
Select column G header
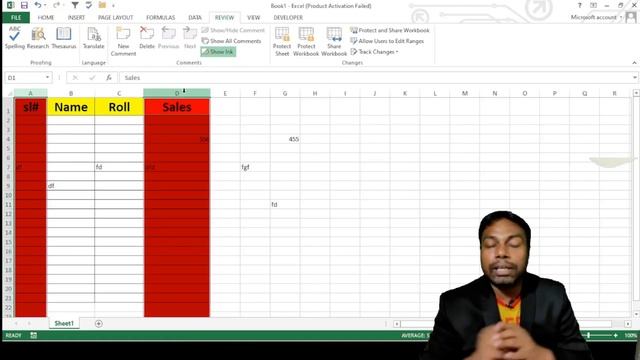[285, 93]
